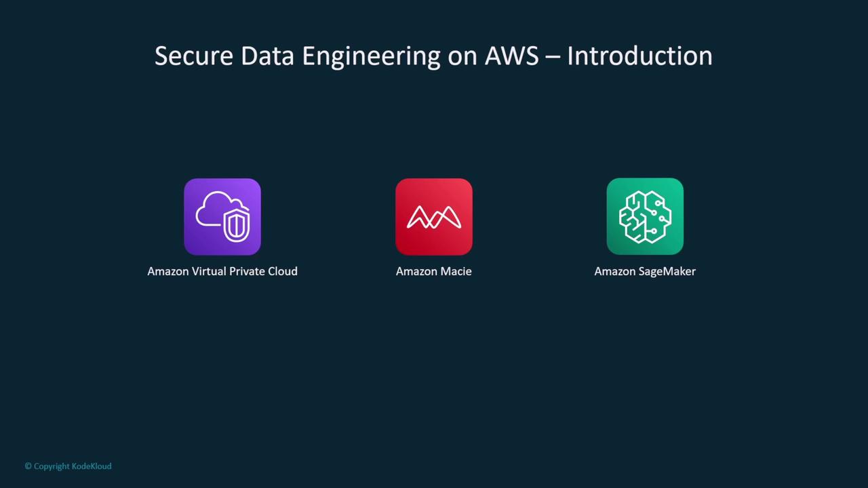Click the word "Introduction" in the slide title
The width and height of the screenshot is (868, 488).
(x=639, y=56)
